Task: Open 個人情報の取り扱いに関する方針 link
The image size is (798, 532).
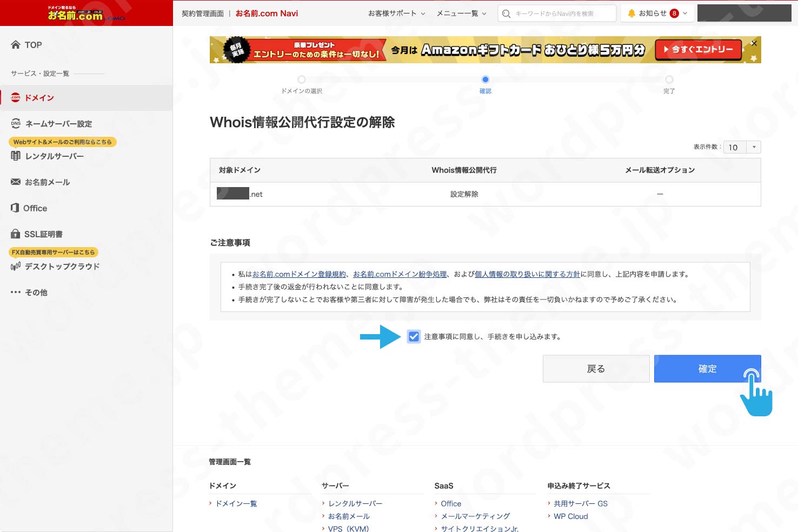Action: [x=527, y=274]
